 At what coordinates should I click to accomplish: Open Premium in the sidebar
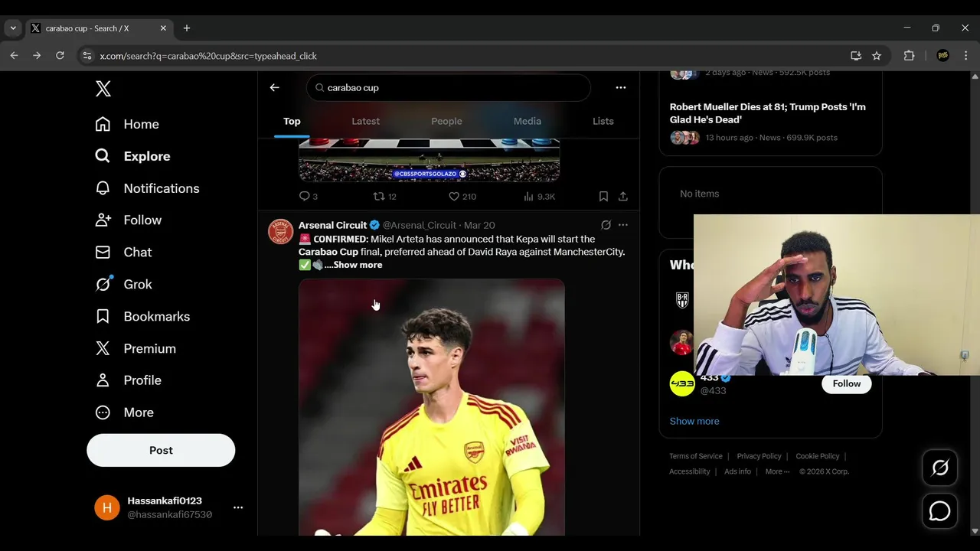tap(136, 349)
